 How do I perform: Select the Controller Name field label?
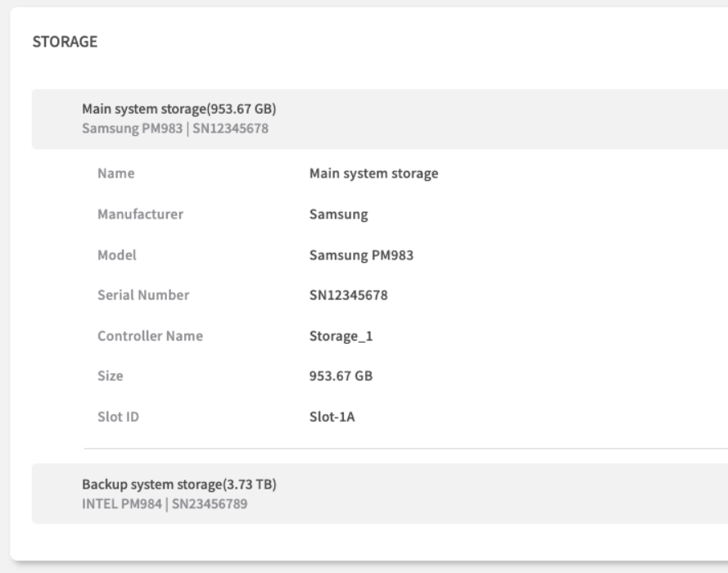(150, 336)
